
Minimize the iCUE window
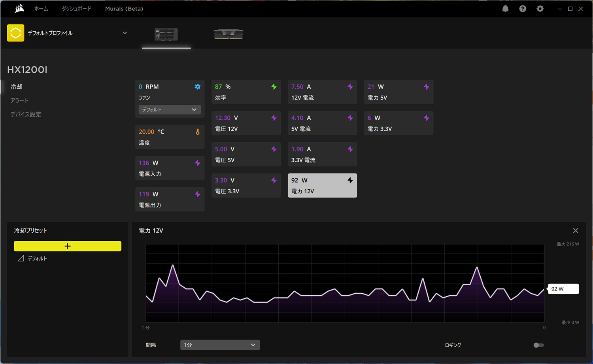point(560,9)
